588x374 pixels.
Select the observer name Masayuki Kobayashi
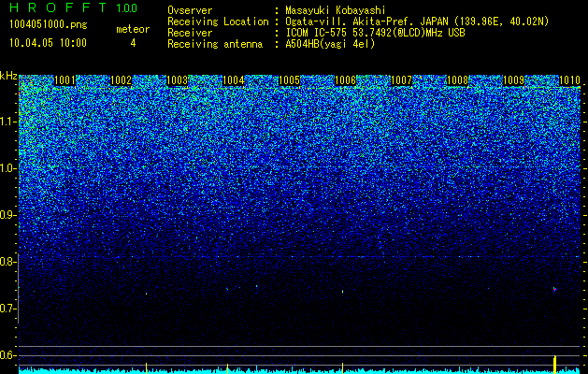[x=336, y=10]
